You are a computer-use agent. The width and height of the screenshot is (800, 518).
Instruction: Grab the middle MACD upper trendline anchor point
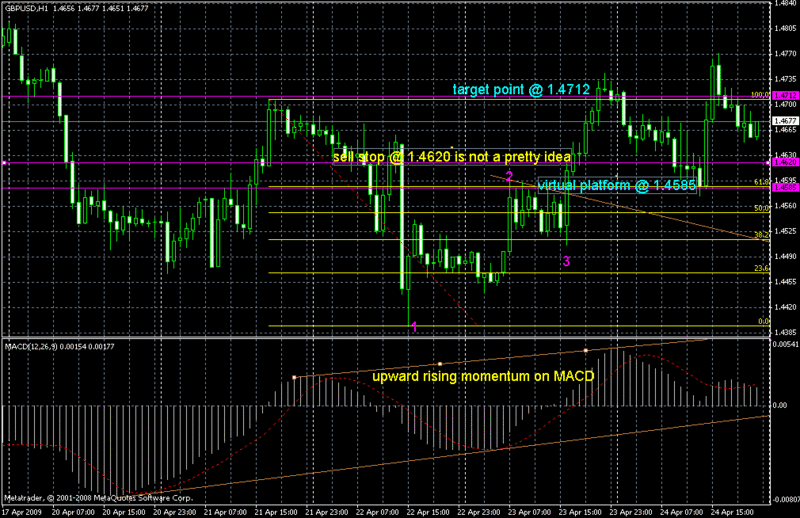(x=440, y=364)
